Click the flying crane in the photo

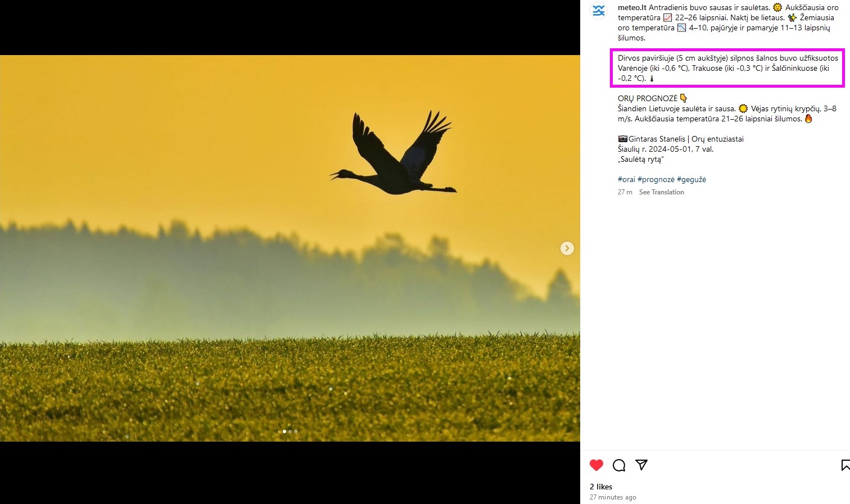[394, 153]
